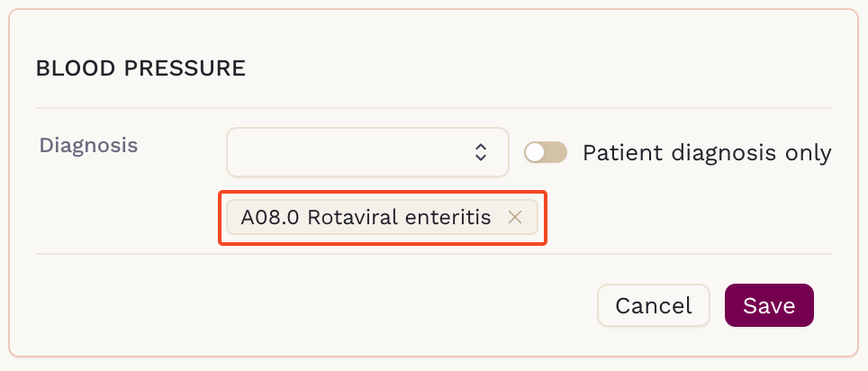Cancel the blood pressure dialog
Screen dimensions: 868x371
653,305
